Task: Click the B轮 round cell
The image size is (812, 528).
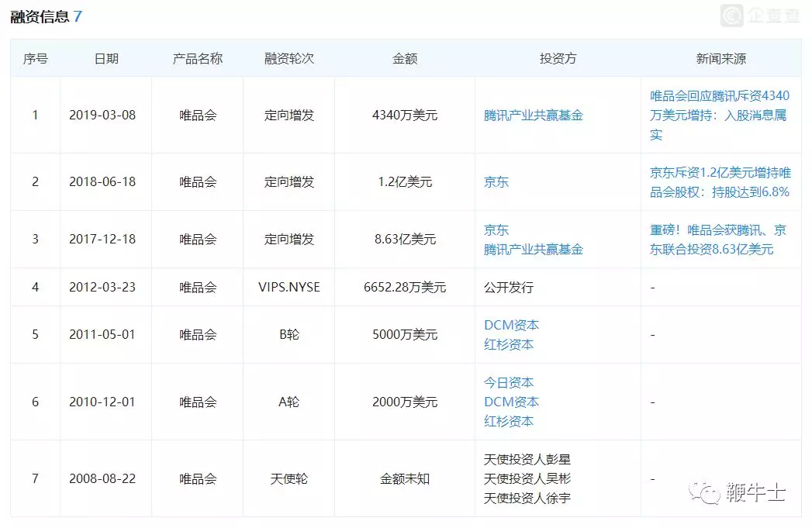Action: 289,334
